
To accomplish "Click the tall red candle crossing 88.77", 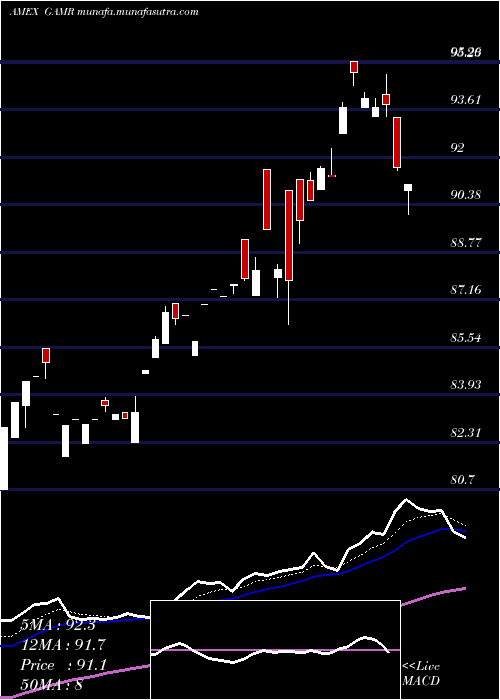I will (x=289, y=235).
